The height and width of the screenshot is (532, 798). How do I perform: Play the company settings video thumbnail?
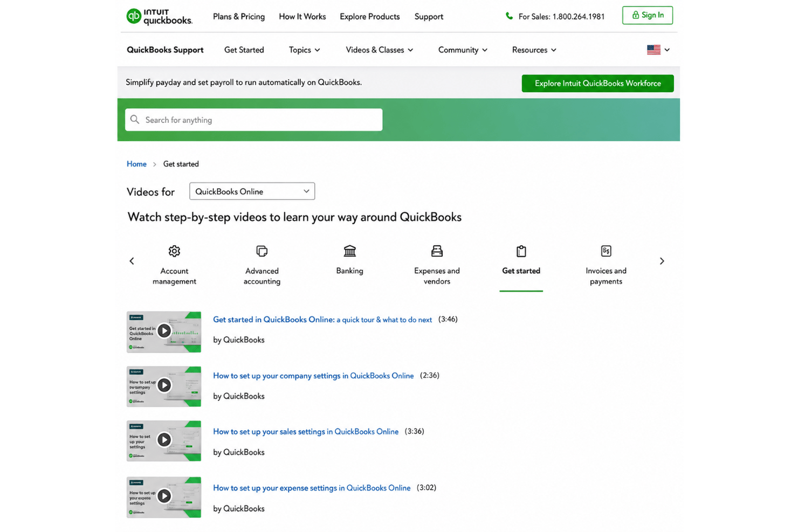pos(164,386)
